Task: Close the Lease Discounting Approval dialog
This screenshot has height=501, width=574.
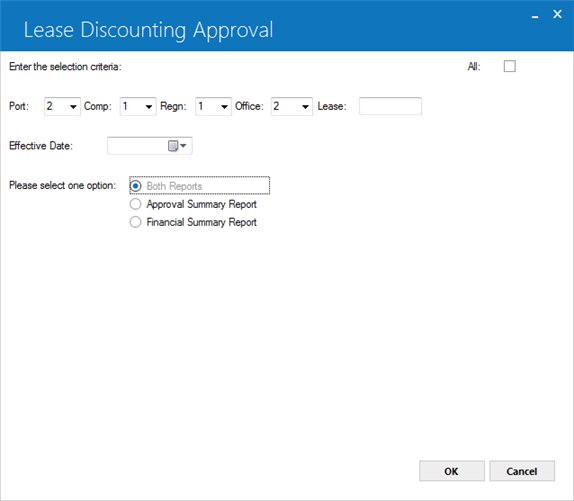Action: (557, 14)
